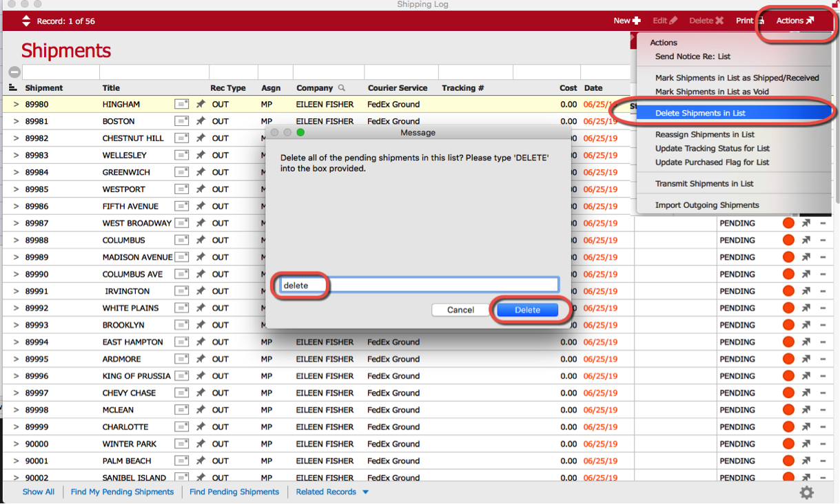Expand shipment row 90000 arrow

click(x=16, y=444)
